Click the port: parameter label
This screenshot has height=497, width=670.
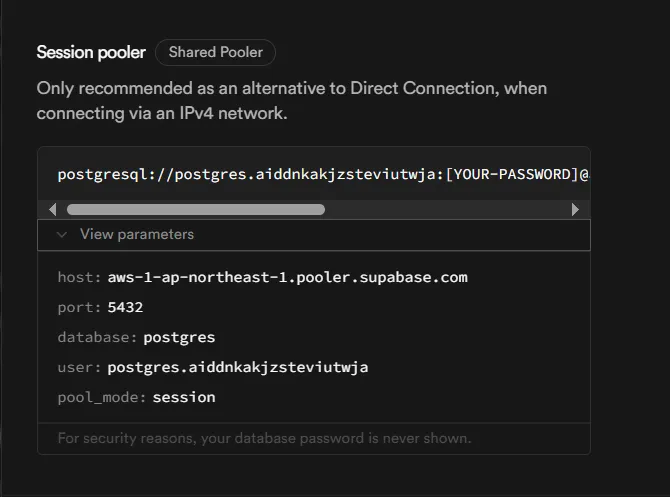(79, 307)
